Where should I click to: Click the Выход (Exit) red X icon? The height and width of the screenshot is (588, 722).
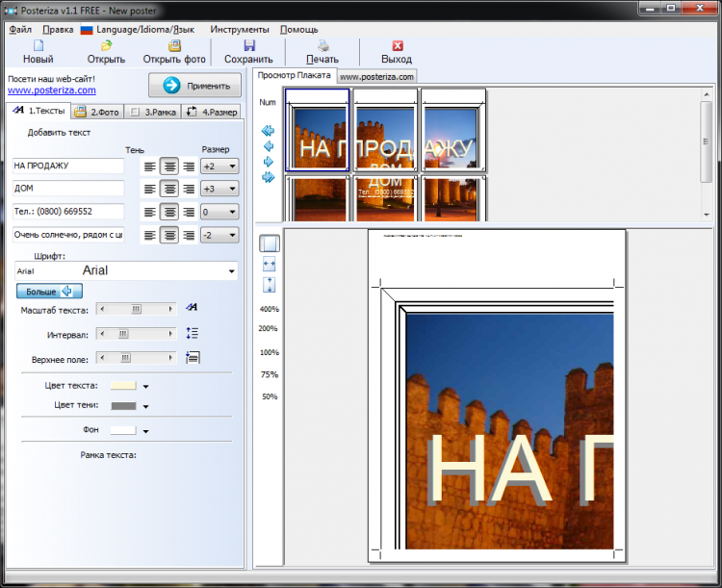[x=396, y=45]
